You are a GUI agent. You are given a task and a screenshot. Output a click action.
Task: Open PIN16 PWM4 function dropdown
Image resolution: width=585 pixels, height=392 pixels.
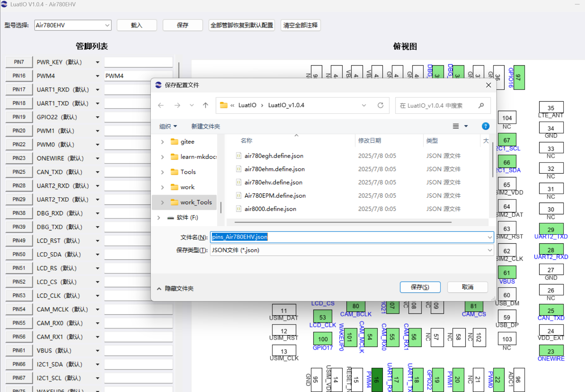click(x=98, y=76)
